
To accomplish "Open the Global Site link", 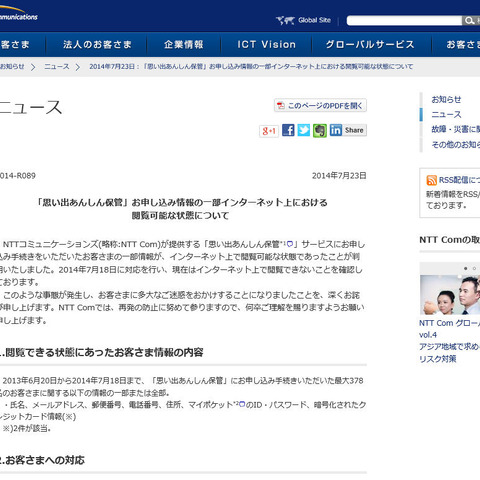I will point(314,20).
